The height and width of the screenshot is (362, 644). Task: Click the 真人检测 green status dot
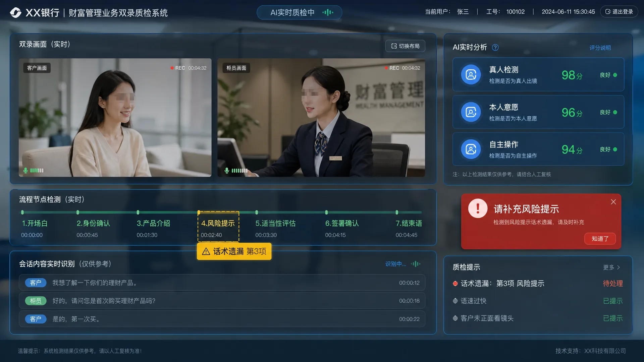[x=615, y=75]
